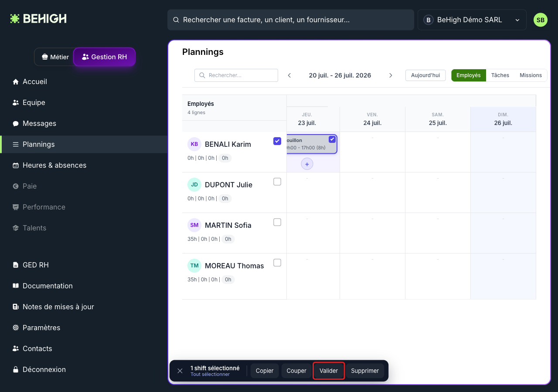This screenshot has height=392, width=558.
Task: Go to next week with right chevron
Action: (391, 75)
